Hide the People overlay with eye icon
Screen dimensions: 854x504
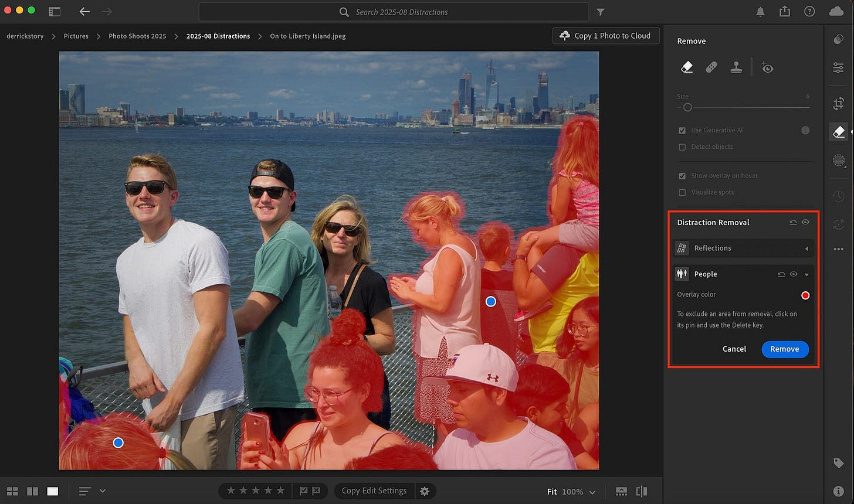pos(794,274)
